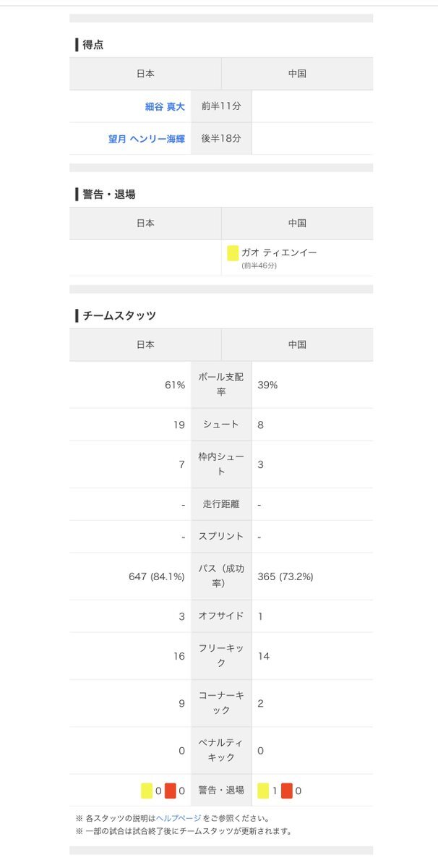This screenshot has width=438, height=868.
Task: Click China's red card icon in stats
Action: [287, 791]
